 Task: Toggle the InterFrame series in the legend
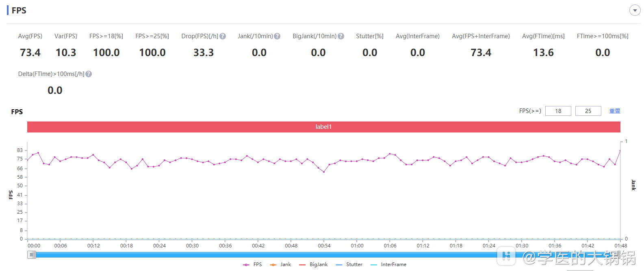389,264
